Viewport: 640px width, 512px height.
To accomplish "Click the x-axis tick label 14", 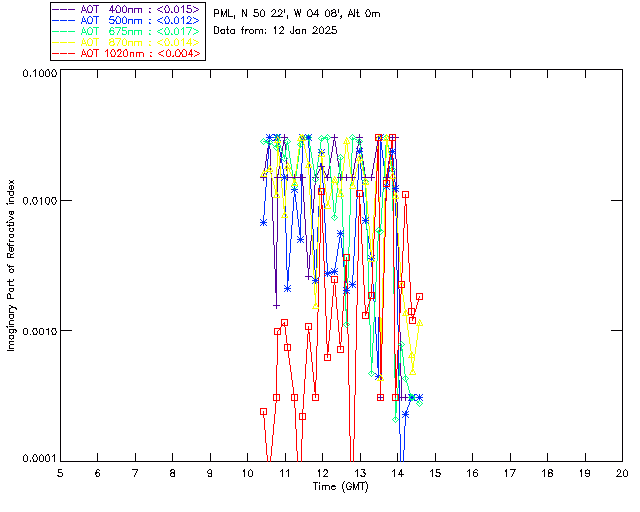I will (398, 473).
